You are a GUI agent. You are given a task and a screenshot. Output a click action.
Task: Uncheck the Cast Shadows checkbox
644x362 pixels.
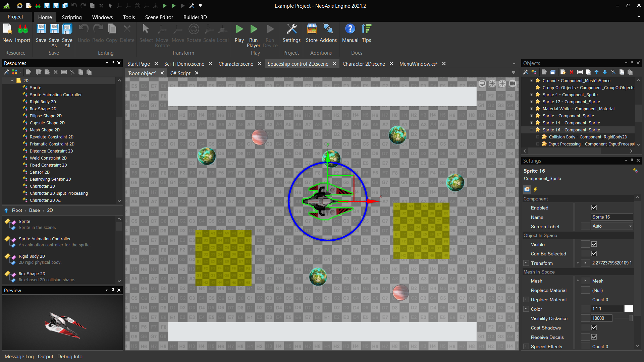click(x=594, y=328)
